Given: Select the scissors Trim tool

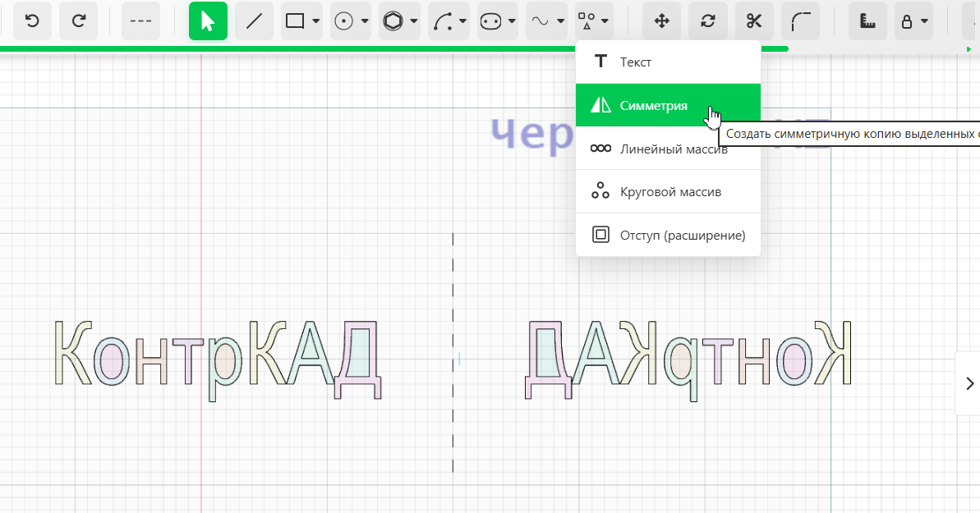Looking at the screenshot, I should click(754, 21).
